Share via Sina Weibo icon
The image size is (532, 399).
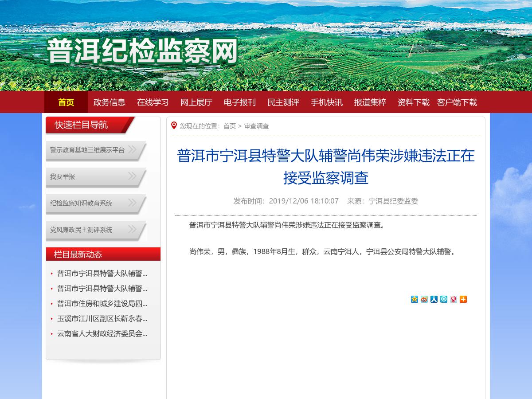pos(424,299)
